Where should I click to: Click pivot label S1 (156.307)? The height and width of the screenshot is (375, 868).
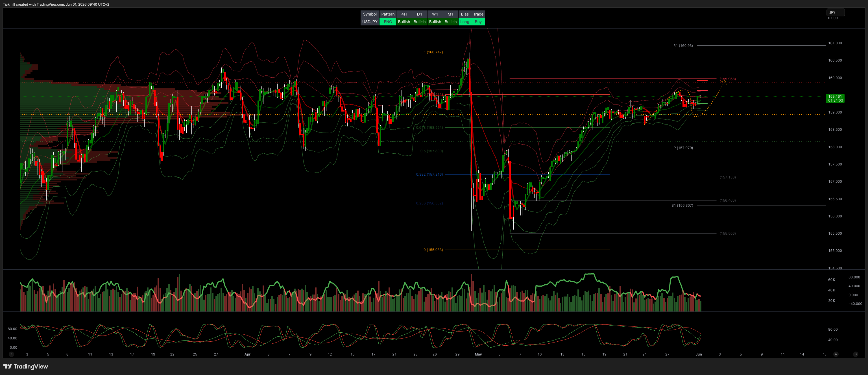tap(682, 206)
